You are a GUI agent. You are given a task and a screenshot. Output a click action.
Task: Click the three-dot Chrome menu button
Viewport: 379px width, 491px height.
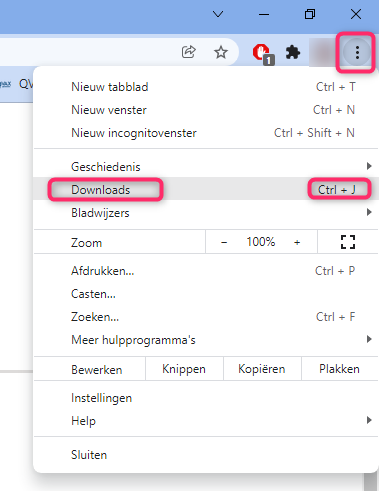click(x=357, y=52)
